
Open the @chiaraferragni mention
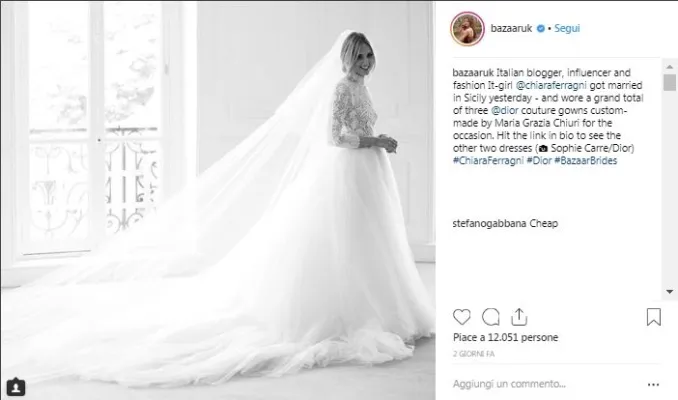tap(551, 85)
